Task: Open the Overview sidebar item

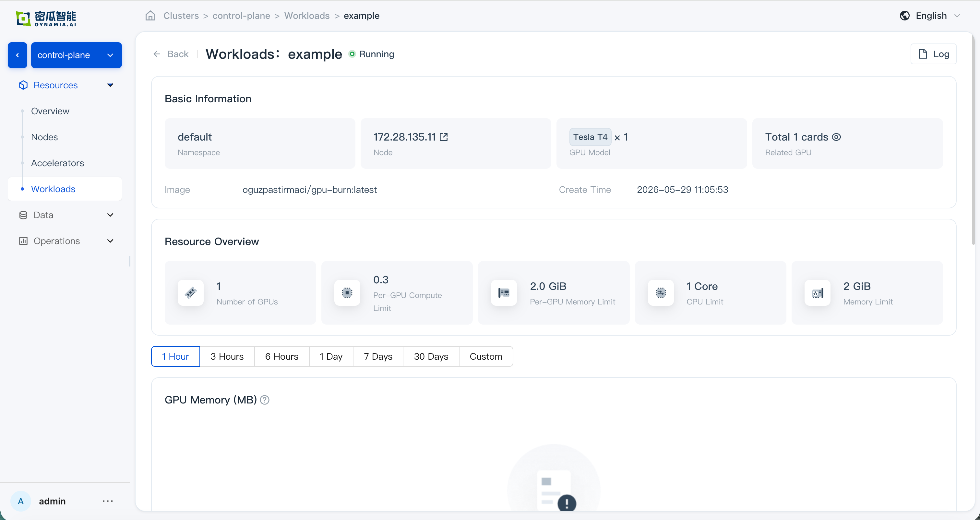Action: tap(50, 111)
